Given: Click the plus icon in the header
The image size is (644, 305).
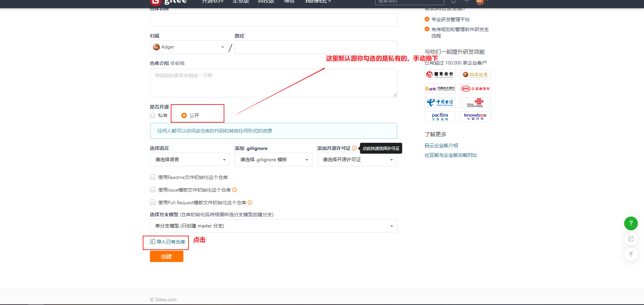Looking at the screenshot, I should [x=466, y=2].
